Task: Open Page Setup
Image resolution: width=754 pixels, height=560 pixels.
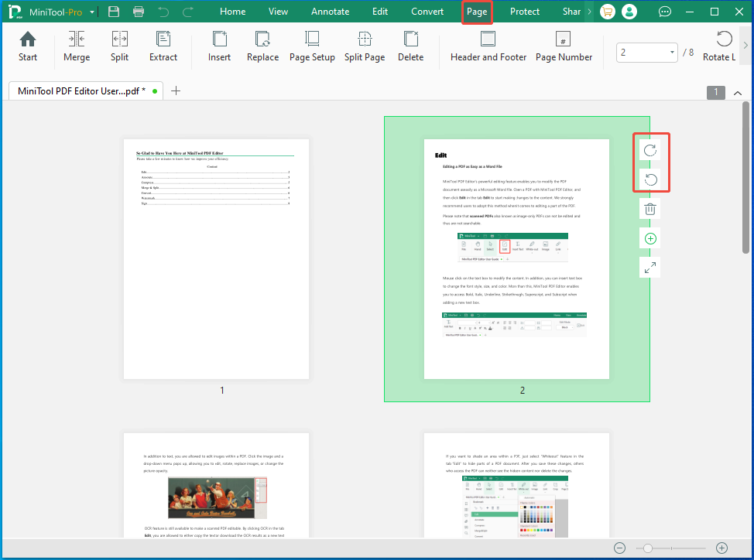Action: pyautogui.click(x=312, y=46)
